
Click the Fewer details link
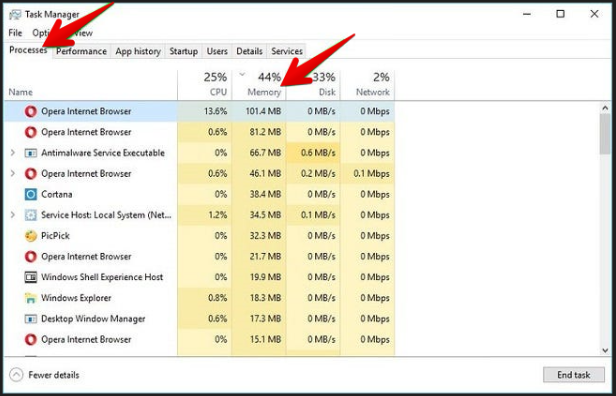click(x=54, y=375)
